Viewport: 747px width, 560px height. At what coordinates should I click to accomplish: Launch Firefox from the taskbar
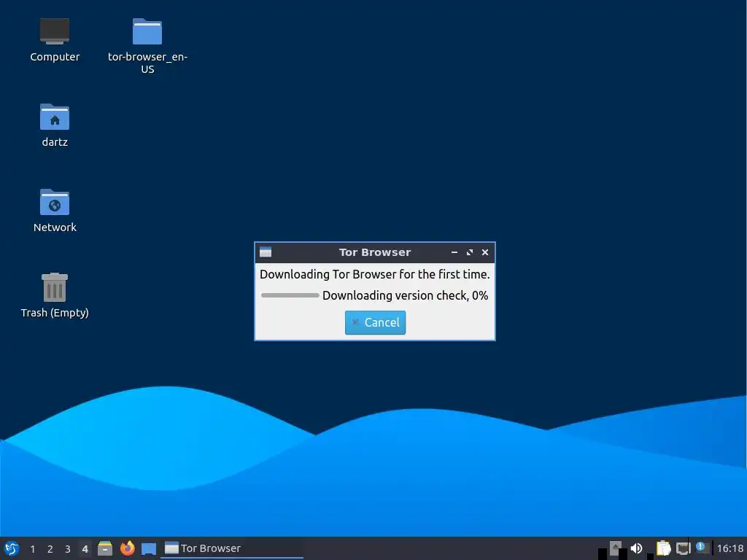coord(127,548)
